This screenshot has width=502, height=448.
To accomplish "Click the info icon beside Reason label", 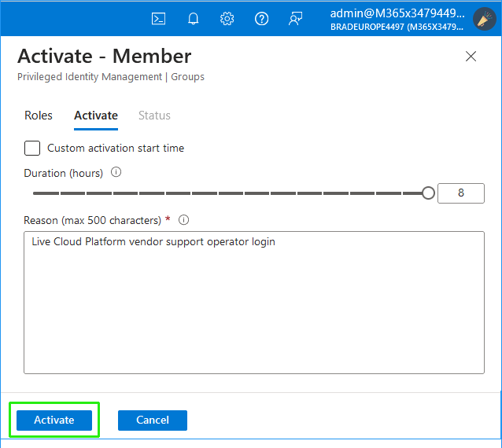I will (x=184, y=220).
